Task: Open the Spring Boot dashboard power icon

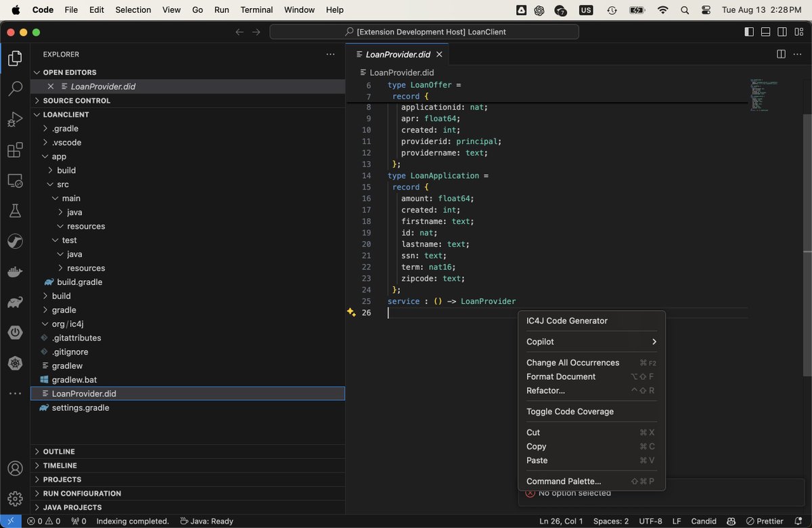Action: (15, 333)
